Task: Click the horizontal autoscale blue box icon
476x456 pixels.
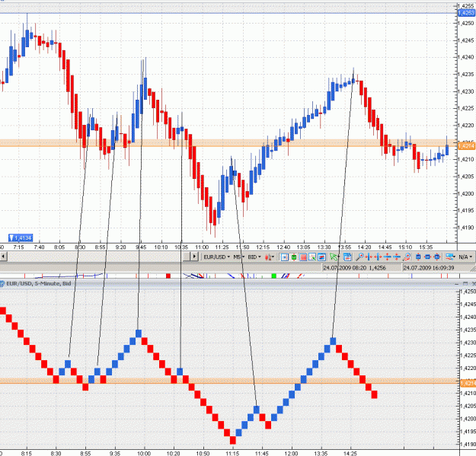Action: [427, 257]
